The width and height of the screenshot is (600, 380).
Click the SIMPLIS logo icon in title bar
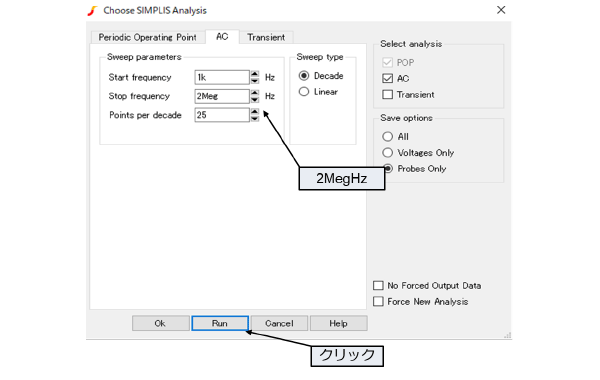pos(92,11)
